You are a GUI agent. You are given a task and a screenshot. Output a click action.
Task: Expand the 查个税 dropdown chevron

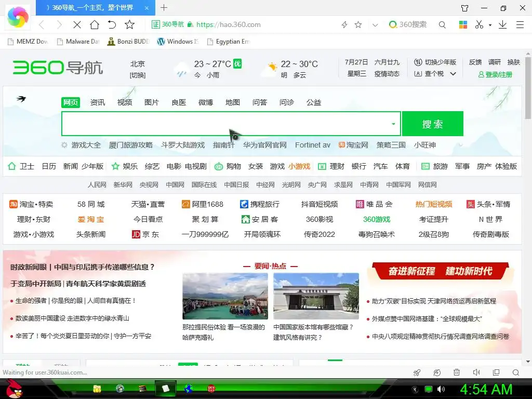pyautogui.click(x=453, y=74)
